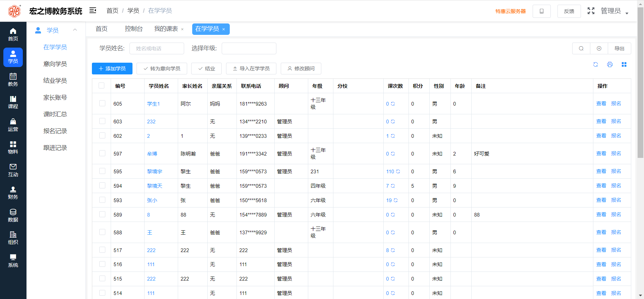This screenshot has width=644, height=299.
Task: Open 课时汇总 in the submenu
Action: click(x=55, y=114)
